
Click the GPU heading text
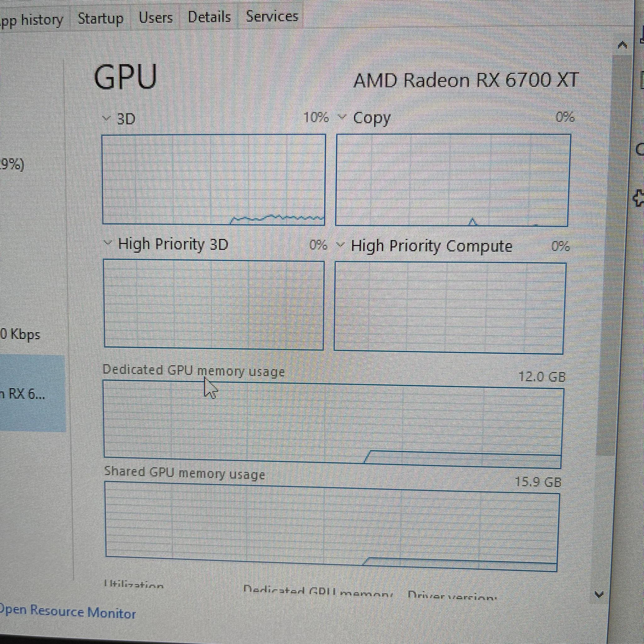126,77
